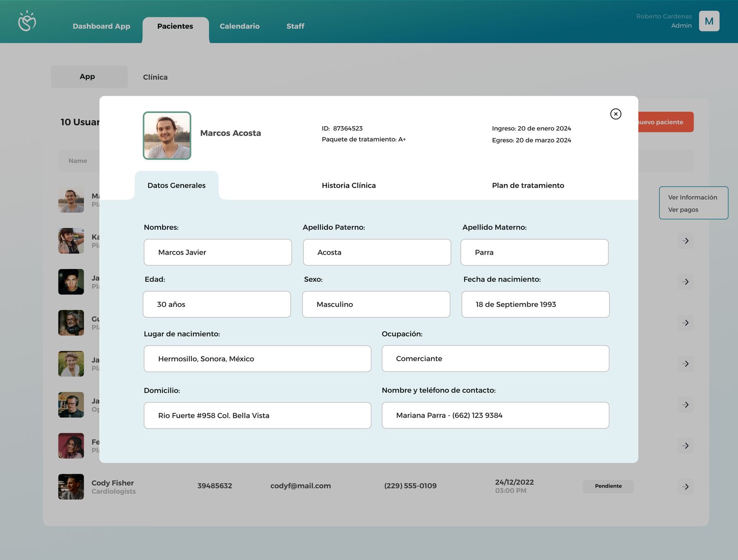Edit Ocupación field Comerciante
The width and height of the screenshot is (738, 560).
[x=495, y=358]
